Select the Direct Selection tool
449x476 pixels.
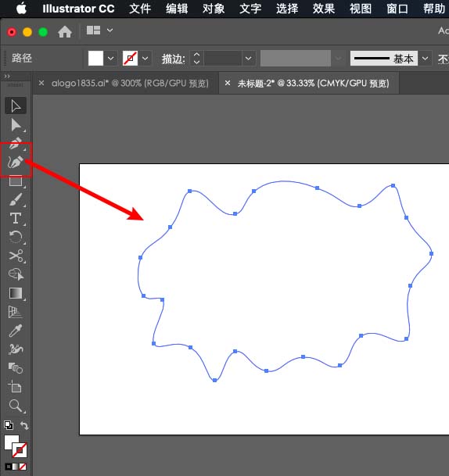pos(16,125)
